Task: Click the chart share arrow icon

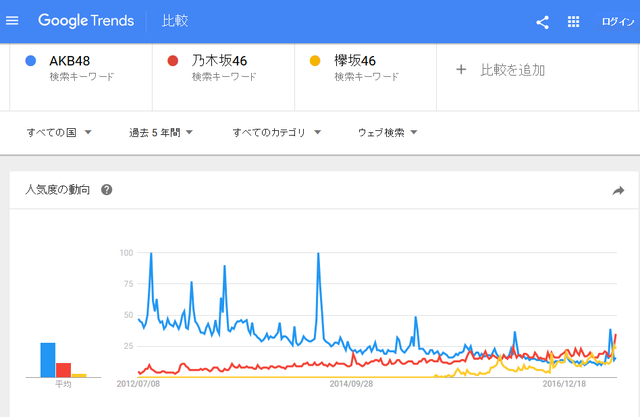Action: click(x=618, y=191)
